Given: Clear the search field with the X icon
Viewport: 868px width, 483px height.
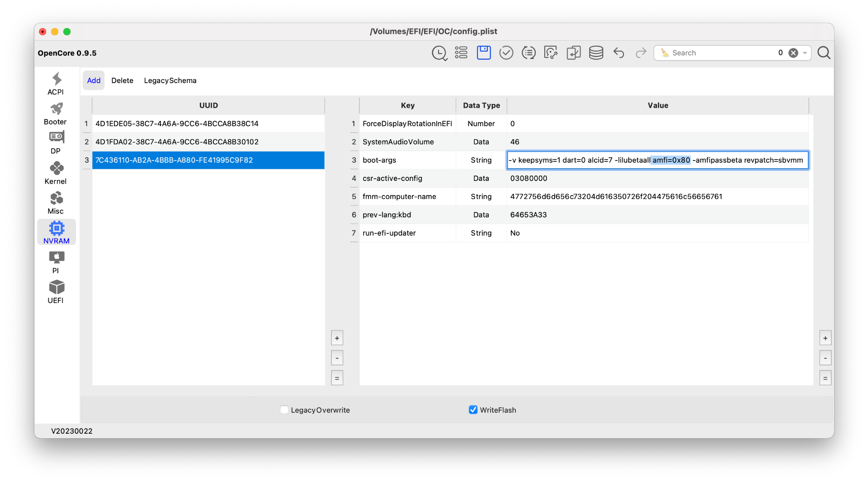Looking at the screenshot, I should (x=793, y=53).
